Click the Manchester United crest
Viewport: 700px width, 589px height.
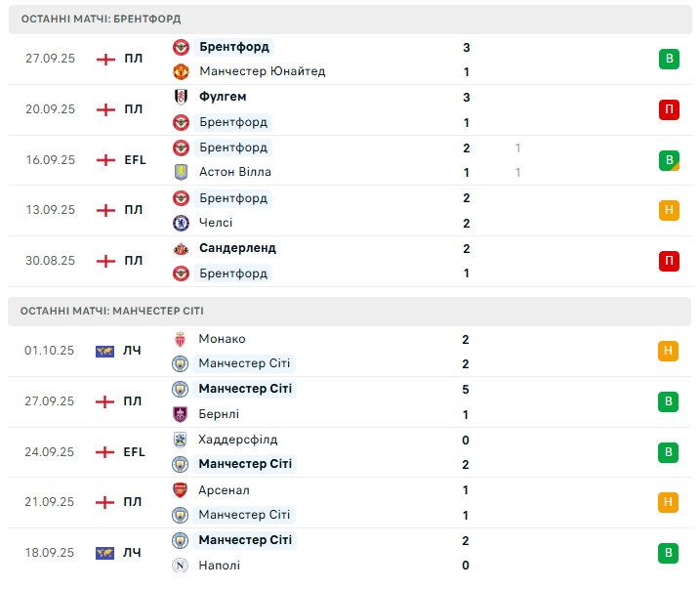point(181,71)
